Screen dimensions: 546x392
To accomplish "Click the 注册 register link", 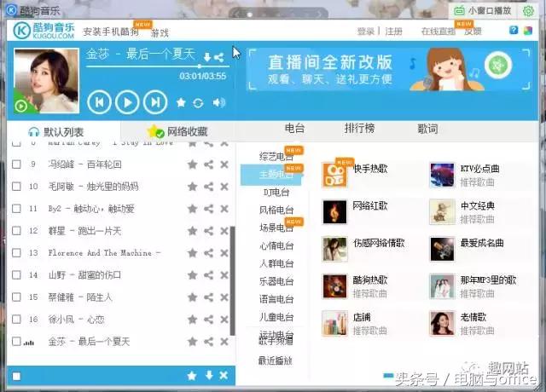I will [x=394, y=32].
